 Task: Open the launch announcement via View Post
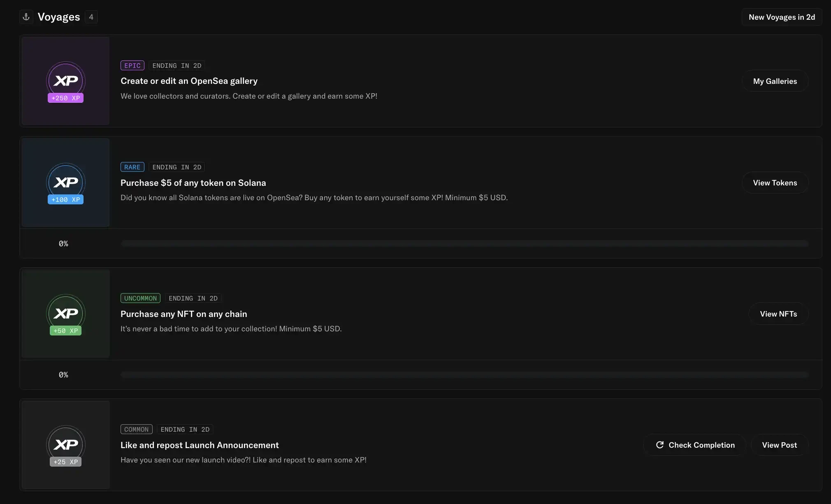coord(779,445)
